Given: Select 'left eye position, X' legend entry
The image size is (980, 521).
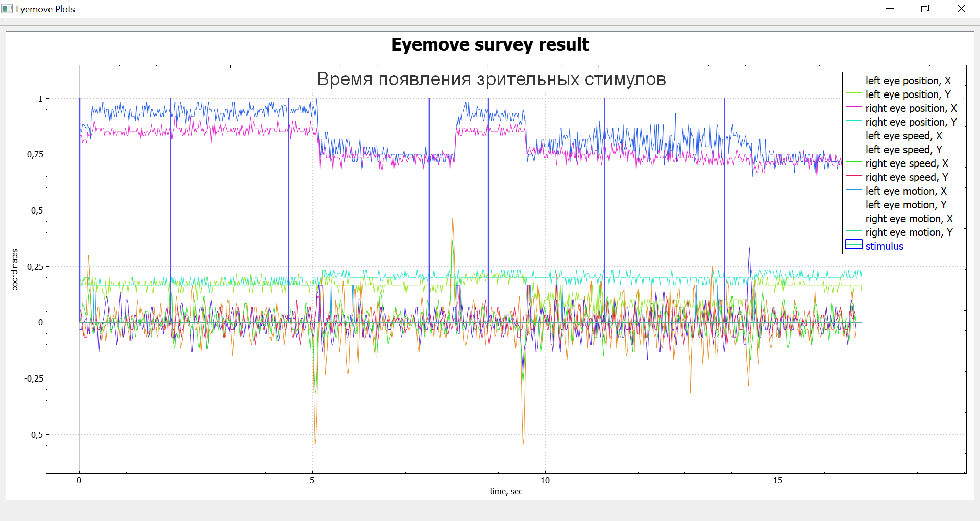Looking at the screenshot, I should click(x=908, y=81).
